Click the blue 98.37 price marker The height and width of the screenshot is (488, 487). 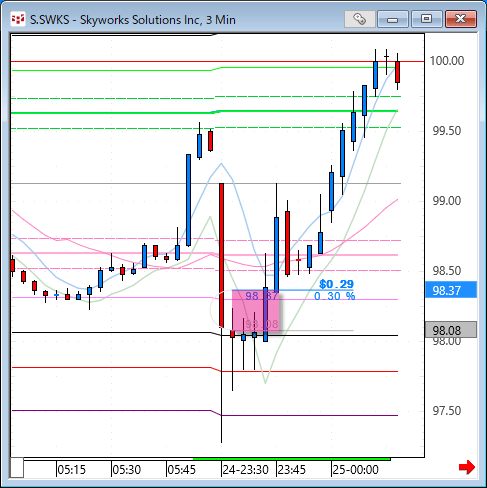click(x=451, y=290)
